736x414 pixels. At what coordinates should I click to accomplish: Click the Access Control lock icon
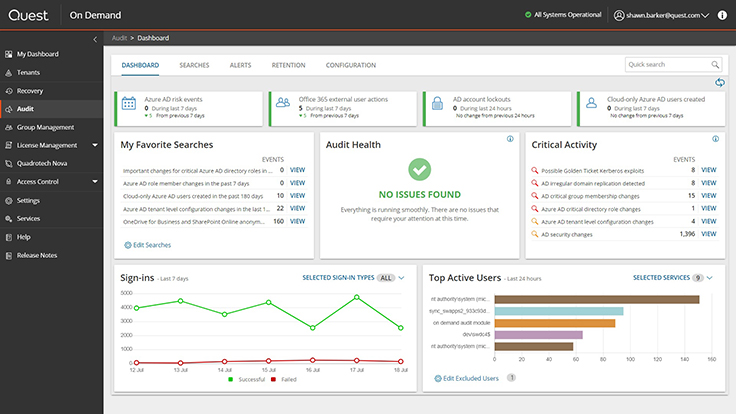8,182
